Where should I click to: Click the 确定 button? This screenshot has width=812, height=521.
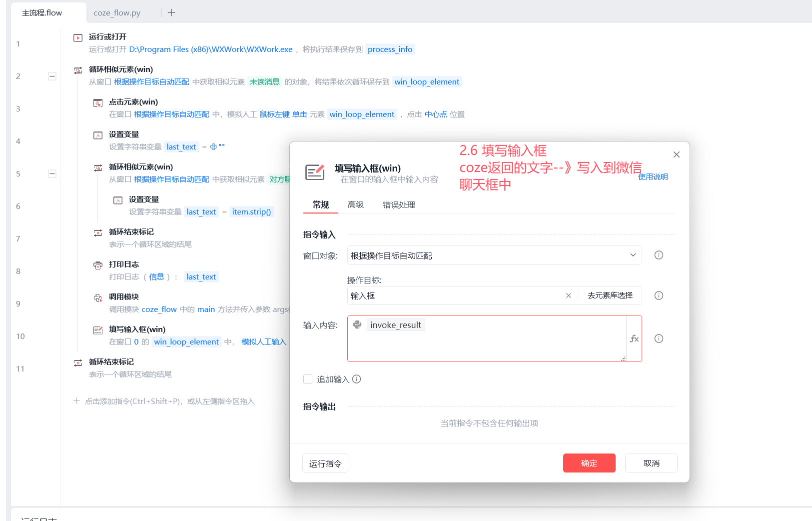589,463
